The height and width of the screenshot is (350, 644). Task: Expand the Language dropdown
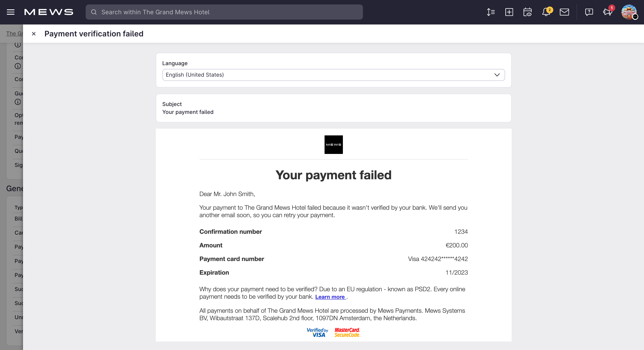334,75
